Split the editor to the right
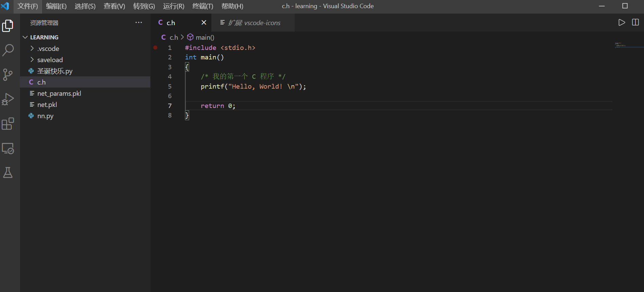This screenshot has height=292, width=644. pos(636,22)
